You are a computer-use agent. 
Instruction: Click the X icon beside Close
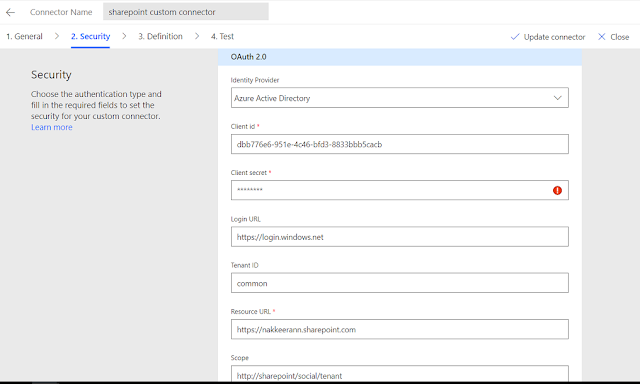tap(602, 37)
